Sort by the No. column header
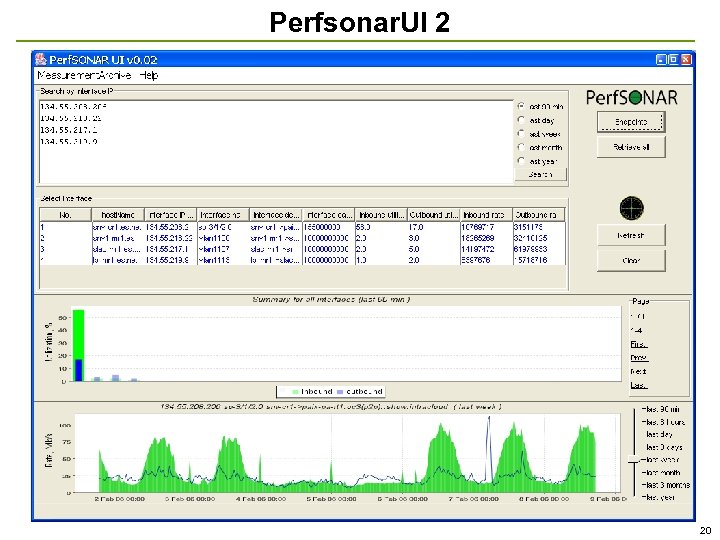Screen dimensions: 720x540 tap(65, 214)
